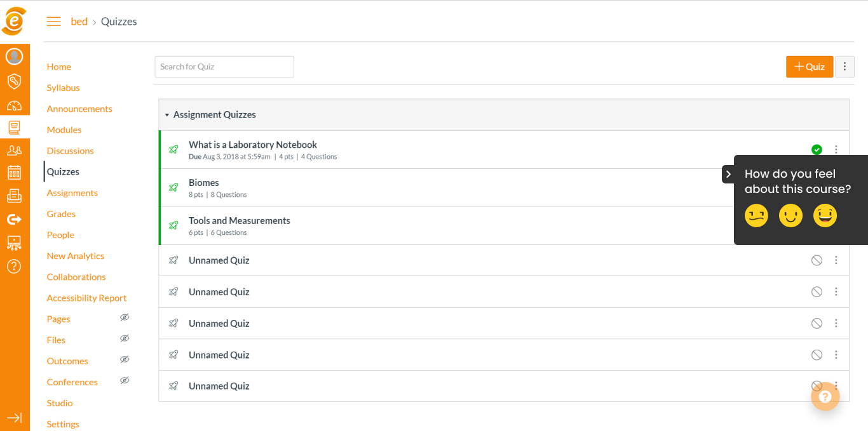The image size is (868, 431).
Task: Collapse the course feedback panel chevron
Action: pyautogui.click(x=728, y=174)
